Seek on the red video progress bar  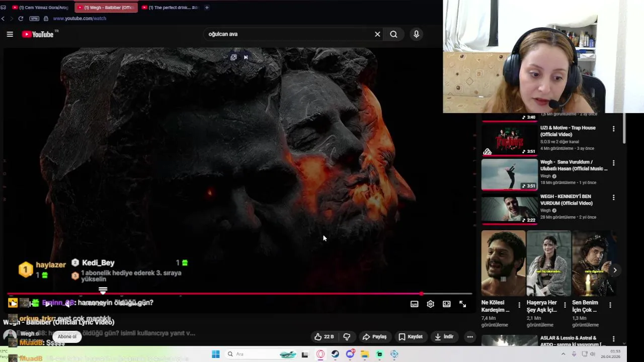point(239,294)
